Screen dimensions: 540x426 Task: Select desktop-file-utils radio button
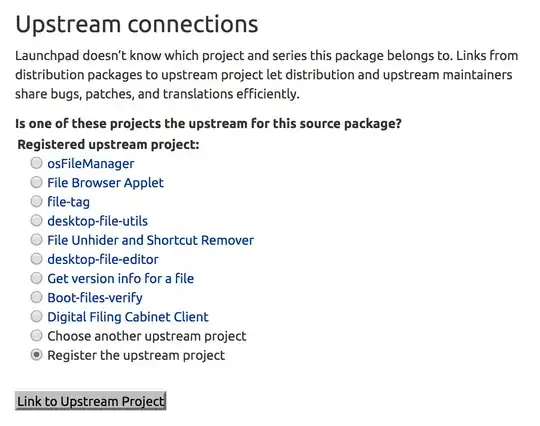pyautogui.click(x=36, y=220)
